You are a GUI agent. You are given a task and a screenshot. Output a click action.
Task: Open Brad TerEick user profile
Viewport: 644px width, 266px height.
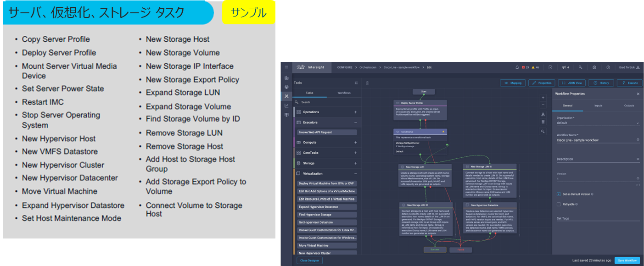[x=630, y=67]
